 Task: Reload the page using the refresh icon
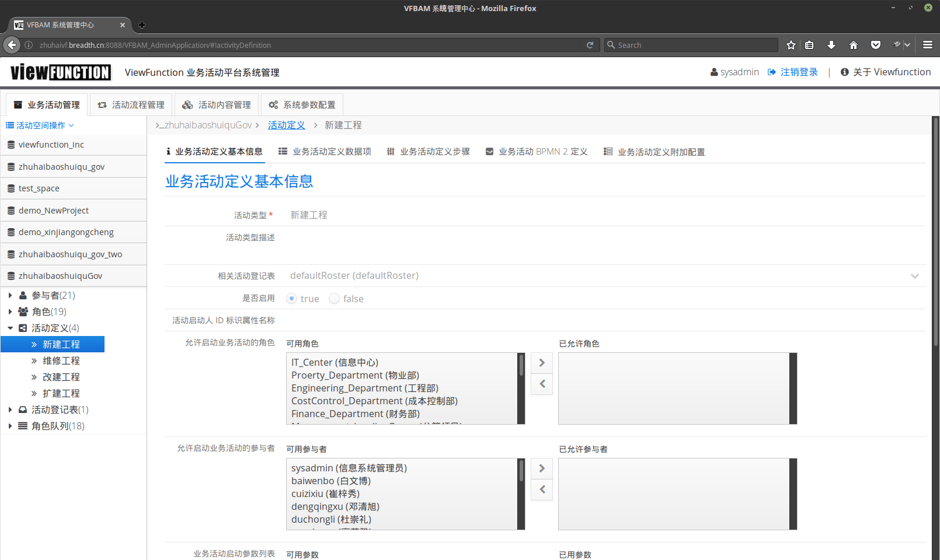click(x=590, y=45)
